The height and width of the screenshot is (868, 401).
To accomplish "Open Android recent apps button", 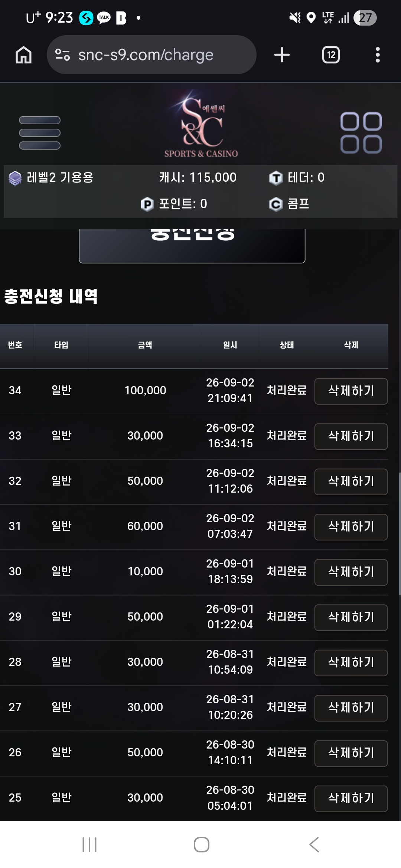I will [89, 845].
